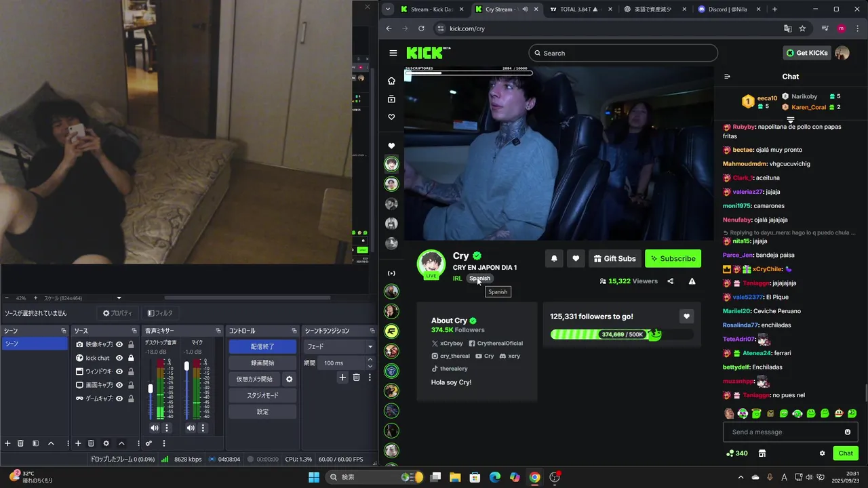Screen dimensions: 868x488
Task: Open xCryboy X profile link
Action: 447,344
